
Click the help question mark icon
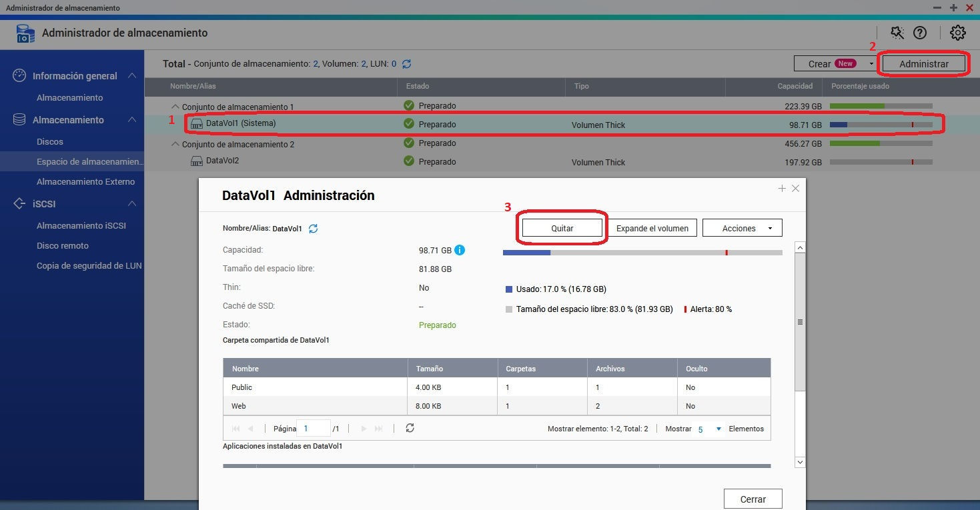(920, 33)
